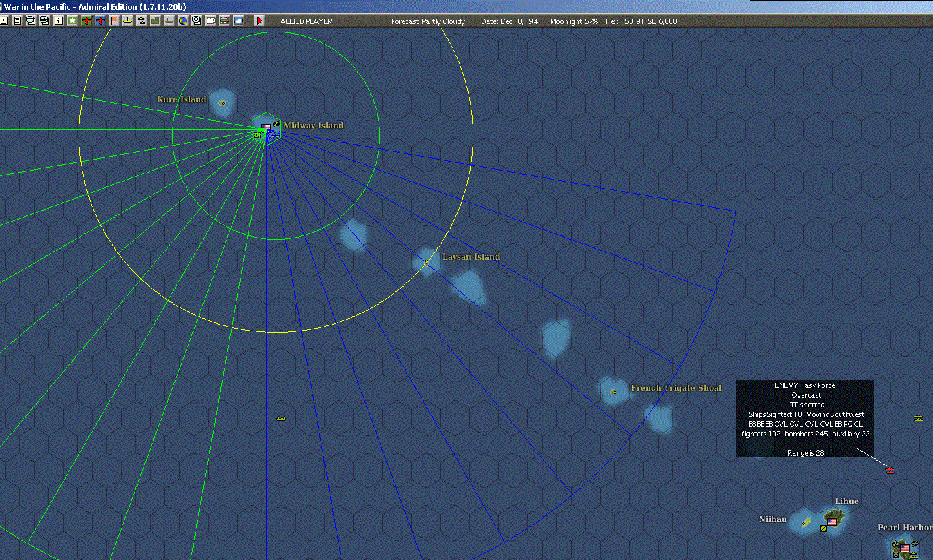Image resolution: width=933 pixels, height=560 pixels.
Task: Click the green terrain block toolbar icon
Action: pyautogui.click(x=155, y=21)
